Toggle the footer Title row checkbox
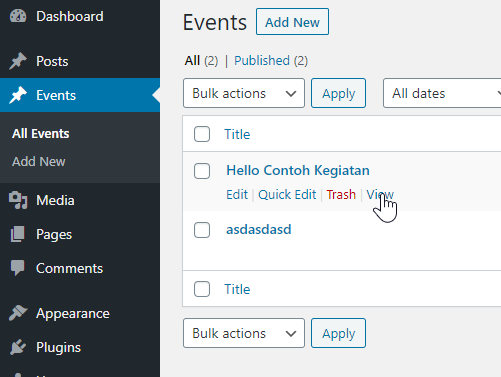Viewport: 501px width, 377px height. [x=202, y=289]
